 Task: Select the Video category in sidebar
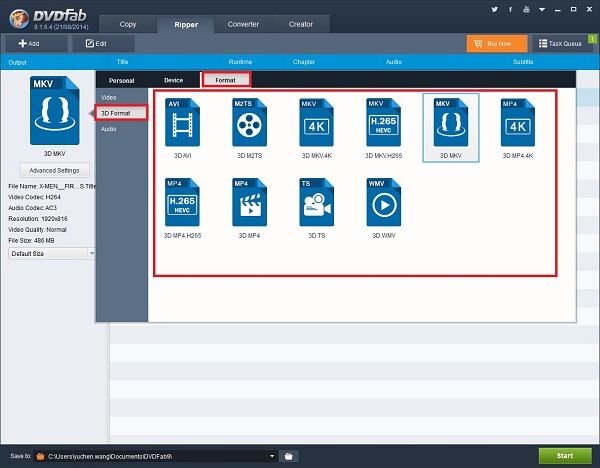pyautogui.click(x=109, y=98)
